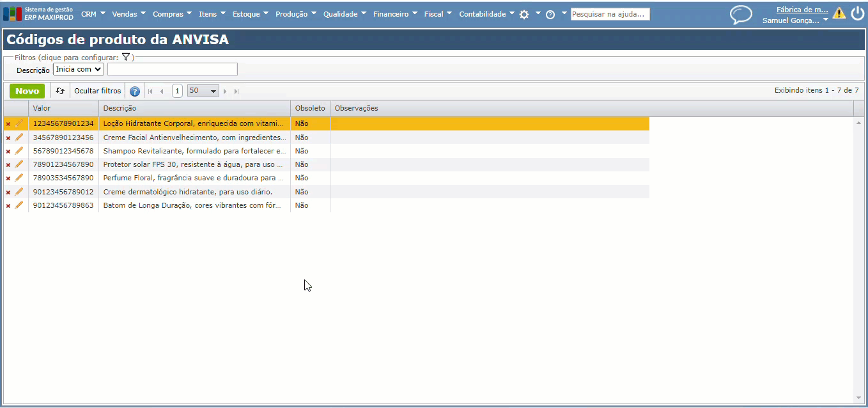Sort by the Valor column header
868x408 pixels.
[64, 108]
